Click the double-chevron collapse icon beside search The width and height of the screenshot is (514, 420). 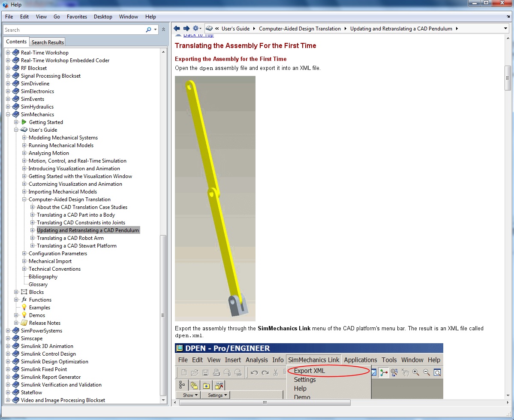tap(163, 30)
